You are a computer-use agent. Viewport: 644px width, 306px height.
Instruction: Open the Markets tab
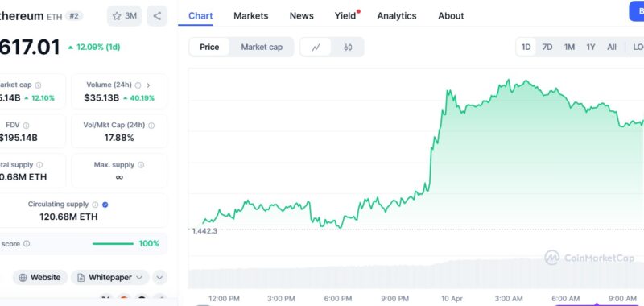pos(251,16)
